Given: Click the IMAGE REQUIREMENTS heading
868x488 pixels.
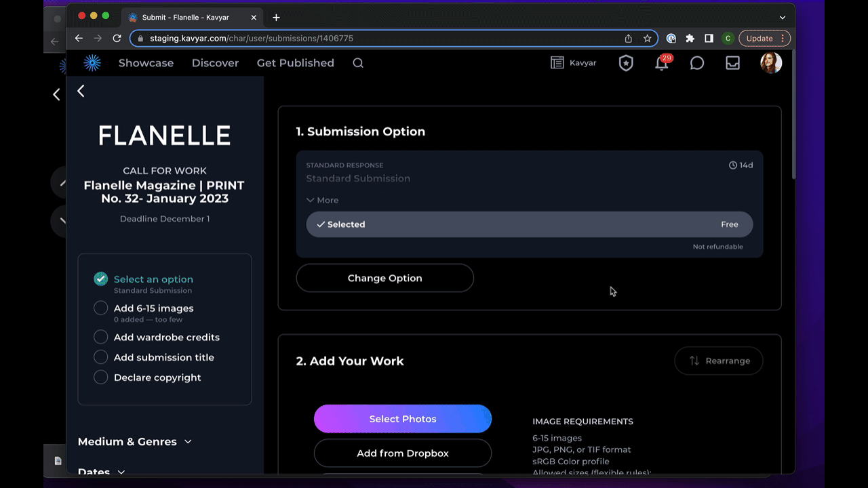Looking at the screenshot, I should [x=583, y=422].
